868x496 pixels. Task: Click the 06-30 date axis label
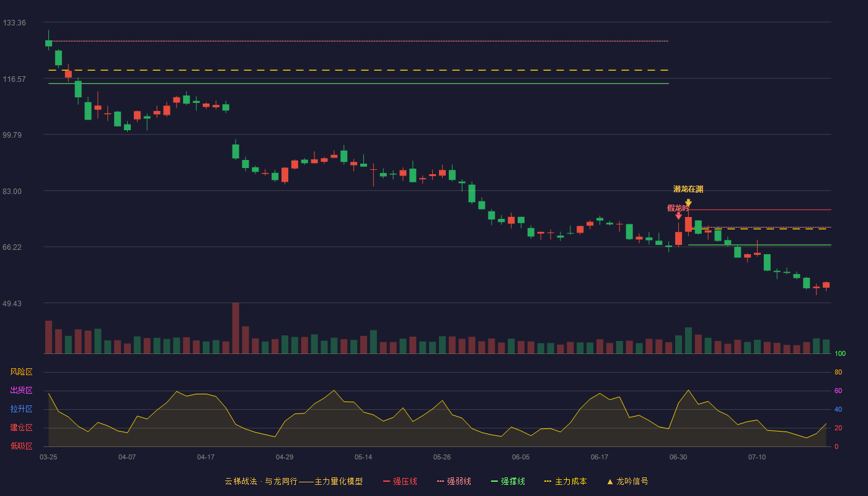coord(678,457)
